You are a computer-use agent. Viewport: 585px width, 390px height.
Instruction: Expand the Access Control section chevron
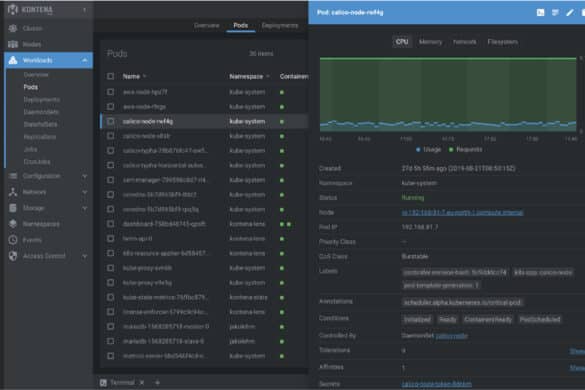85,256
